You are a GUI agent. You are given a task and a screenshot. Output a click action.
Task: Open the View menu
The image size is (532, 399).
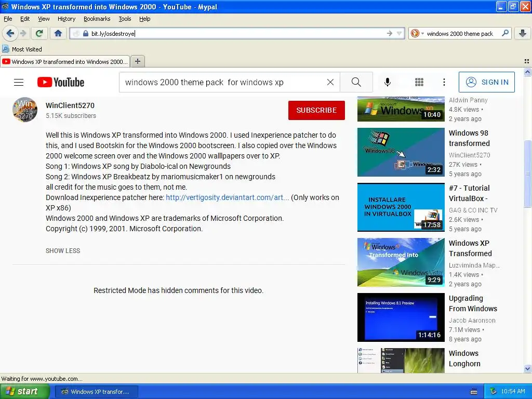(x=44, y=19)
